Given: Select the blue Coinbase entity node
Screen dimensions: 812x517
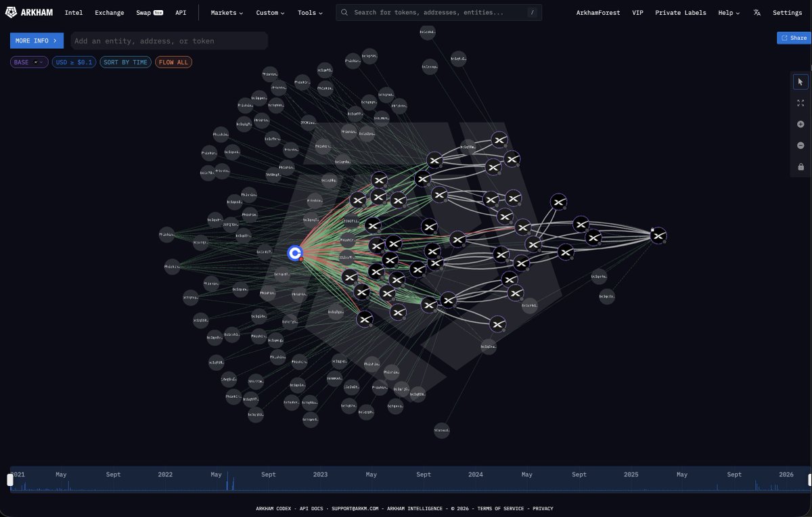Looking at the screenshot, I should pos(294,253).
